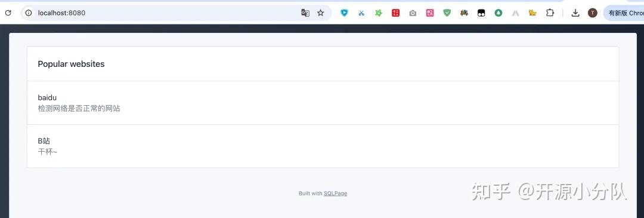Open the baidu list entry
Viewport: 644px width, 218px height.
pos(323,103)
